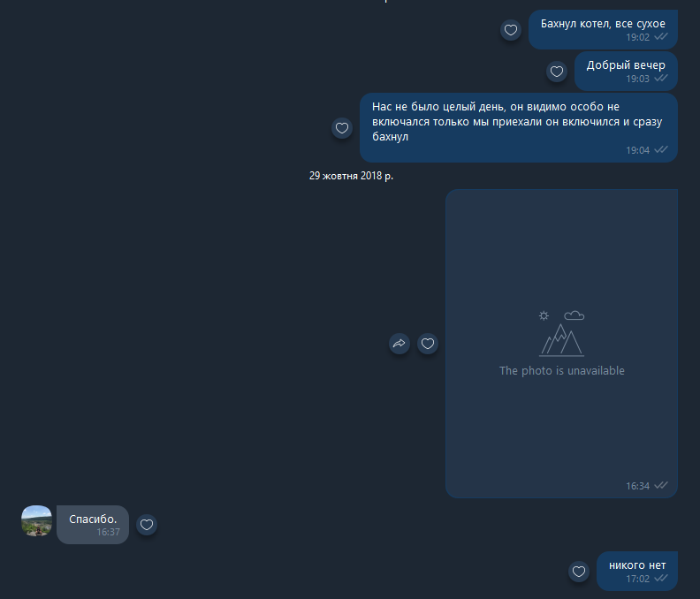Select the "Спасибо." message bubble

tap(93, 525)
